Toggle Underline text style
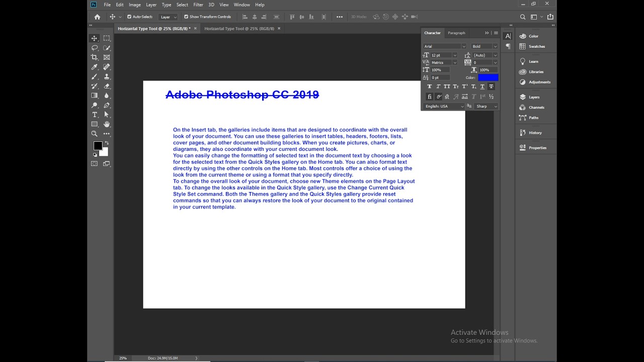The height and width of the screenshot is (362, 644). pos(482,86)
